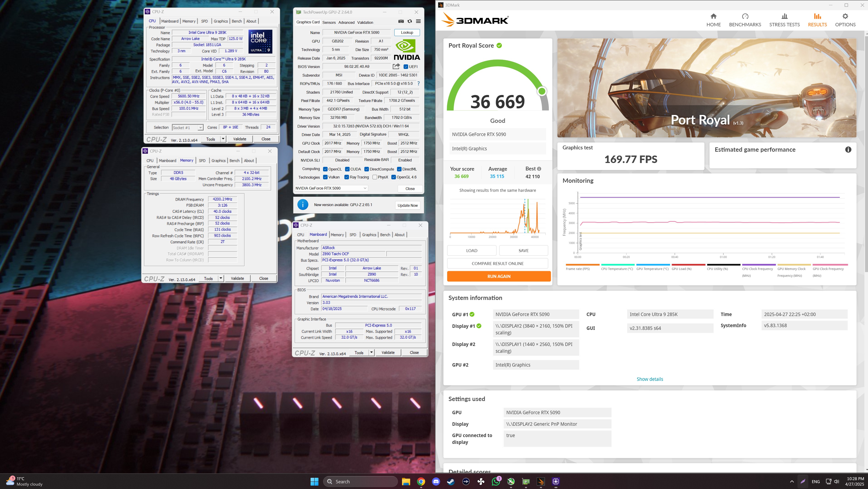Click the Lookup button in GPU-Z
Screen dimensions: 868x489
pyautogui.click(x=407, y=32)
